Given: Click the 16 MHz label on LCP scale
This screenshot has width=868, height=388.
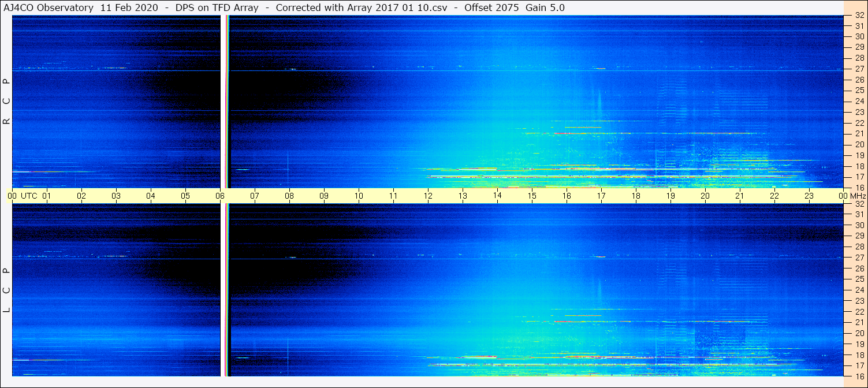Looking at the screenshot, I should pyautogui.click(x=859, y=376).
